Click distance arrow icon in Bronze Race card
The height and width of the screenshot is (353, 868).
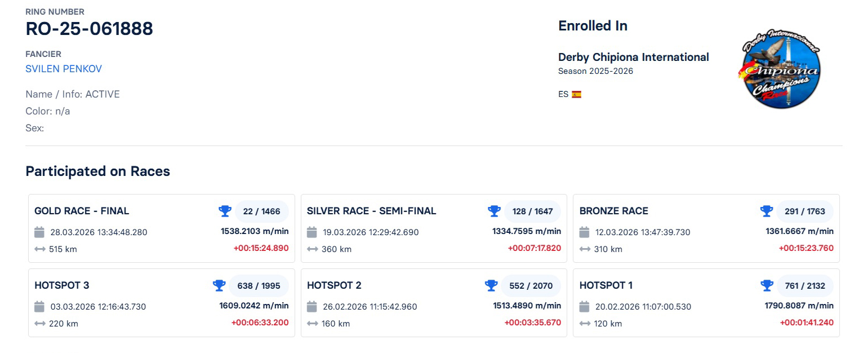(585, 249)
